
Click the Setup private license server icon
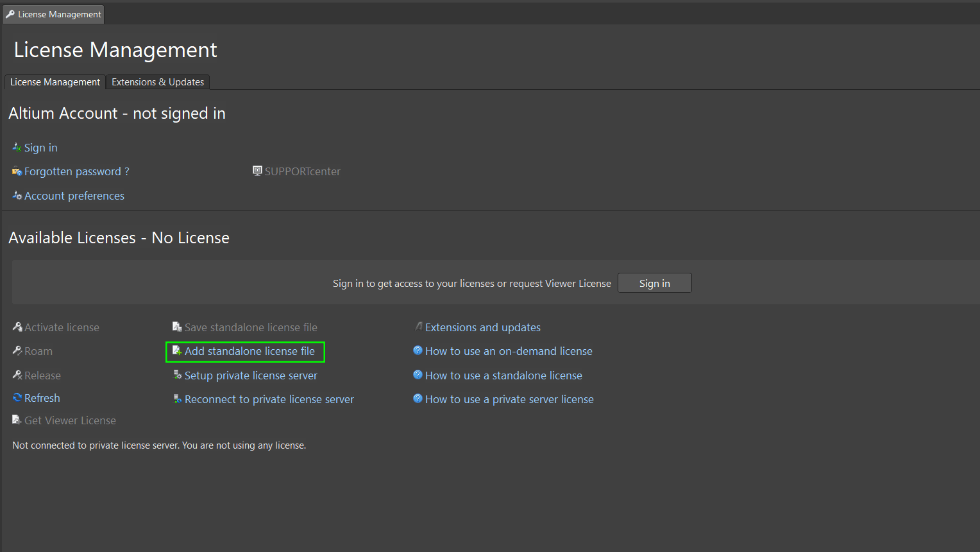pyautogui.click(x=178, y=375)
